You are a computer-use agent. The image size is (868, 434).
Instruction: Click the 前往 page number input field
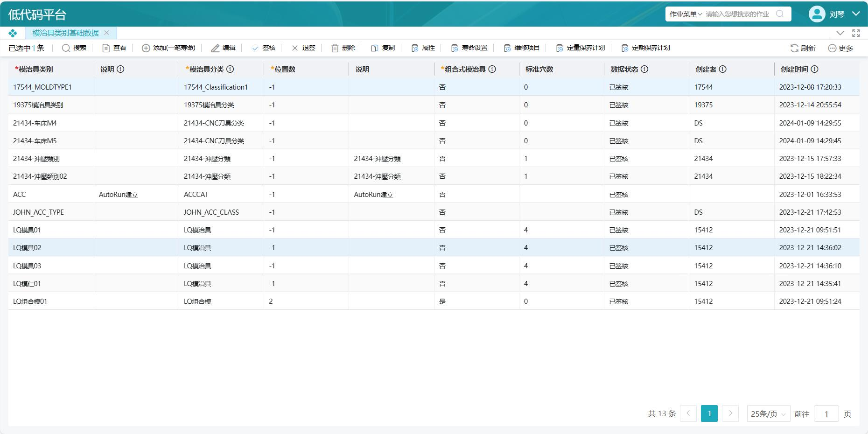pyautogui.click(x=826, y=413)
